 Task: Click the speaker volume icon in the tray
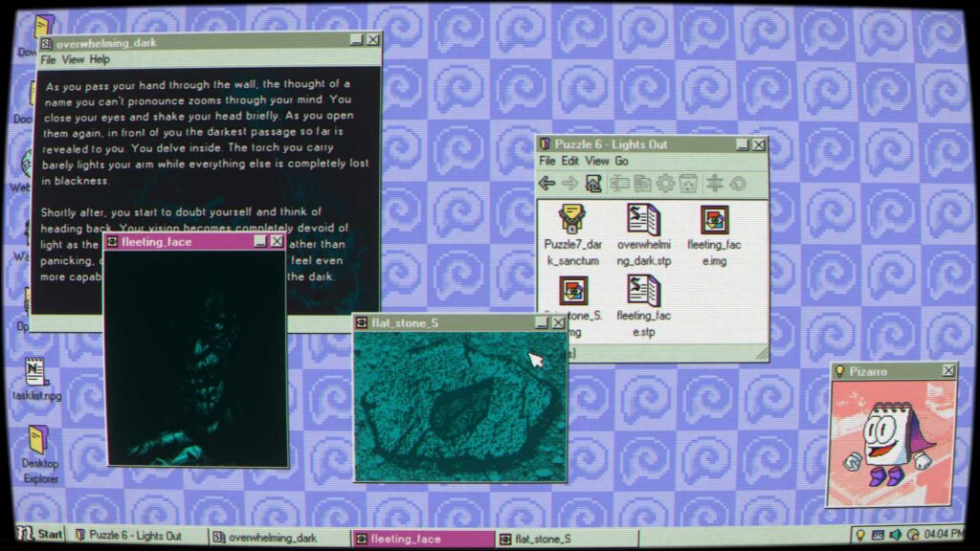(895, 535)
